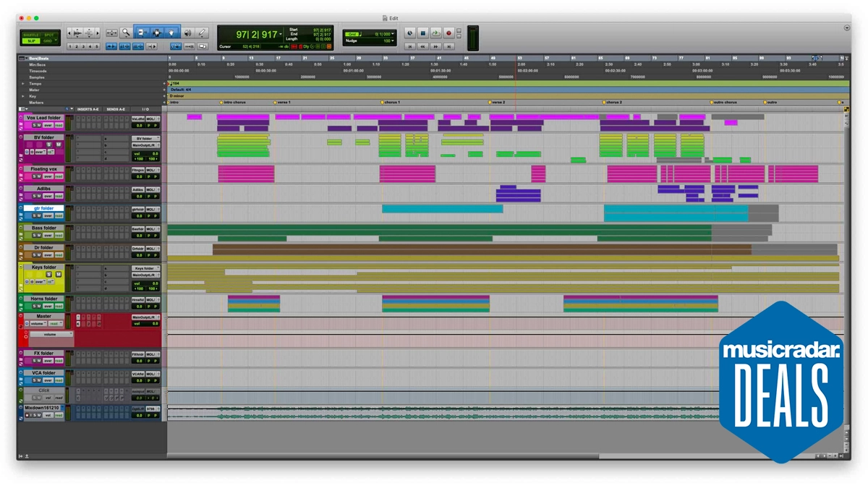Viewport: 868px width, 488px height.
Task: Click the Record button in transport
Action: (x=448, y=33)
